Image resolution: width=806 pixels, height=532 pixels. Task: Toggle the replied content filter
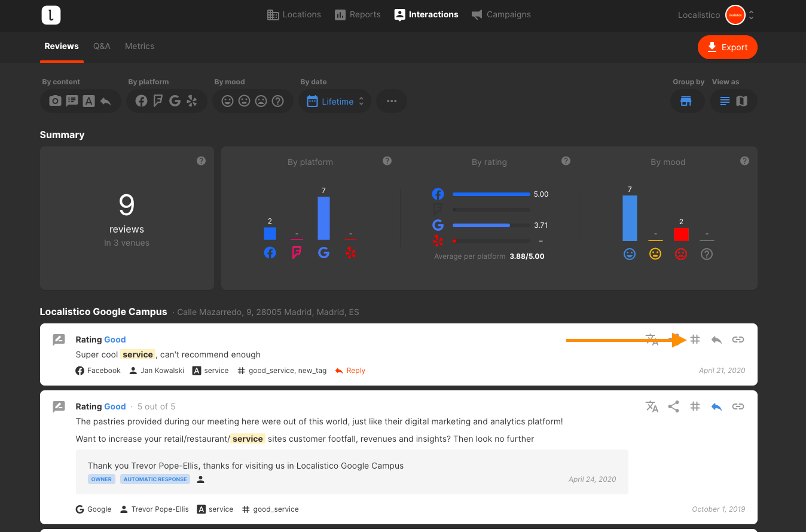tap(106, 101)
